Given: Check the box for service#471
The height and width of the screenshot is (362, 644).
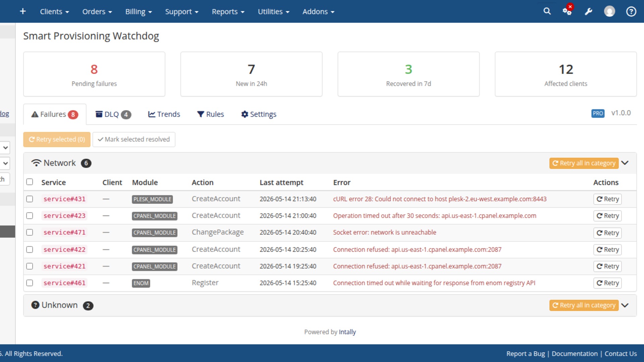Looking at the screenshot, I should [x=30, y=232].
